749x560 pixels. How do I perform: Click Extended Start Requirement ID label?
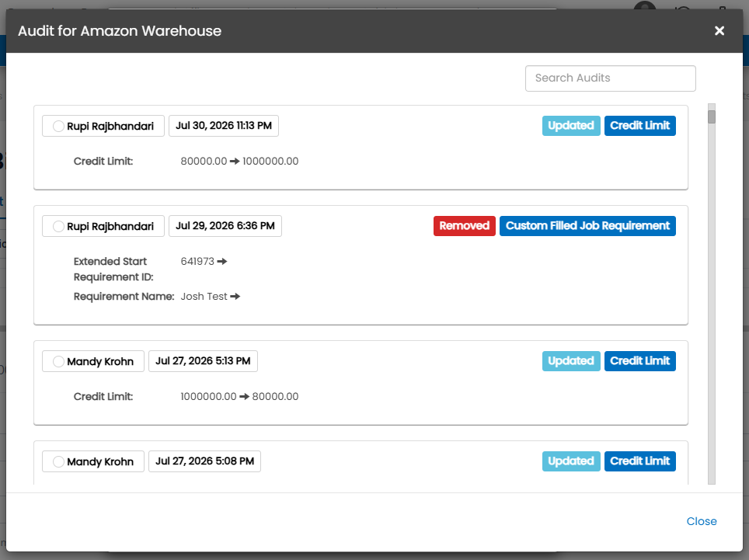pyautogui.click(x=113, y=270)
